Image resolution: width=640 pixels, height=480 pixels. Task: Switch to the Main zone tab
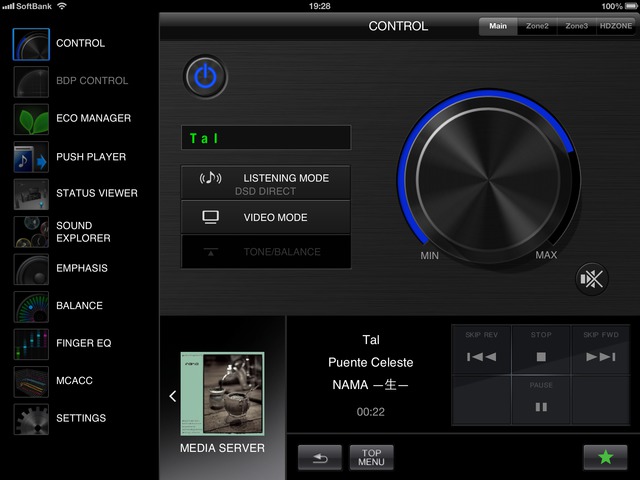tap(498, 26)
